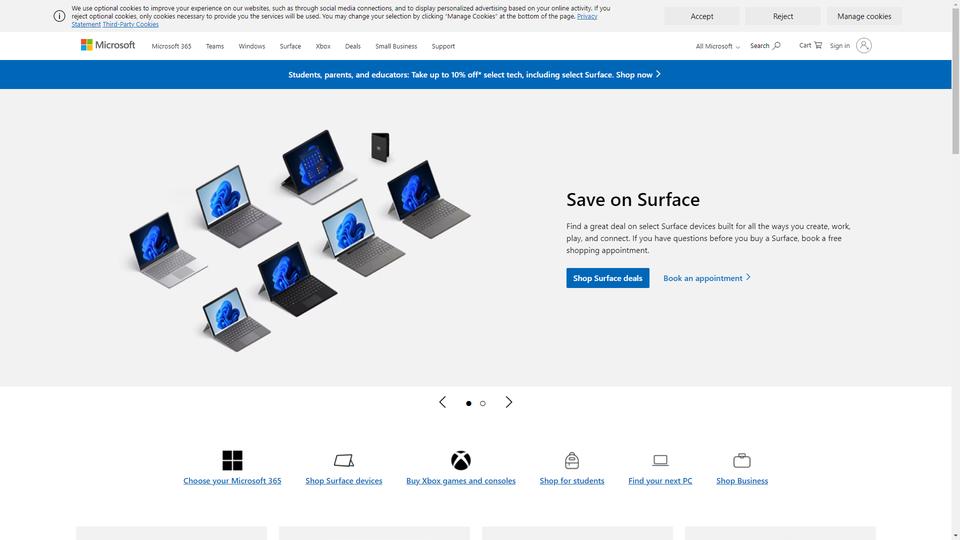The image size is (960, 540).
Task: Open the search magnifier icon
Action: tap(776, 46)
